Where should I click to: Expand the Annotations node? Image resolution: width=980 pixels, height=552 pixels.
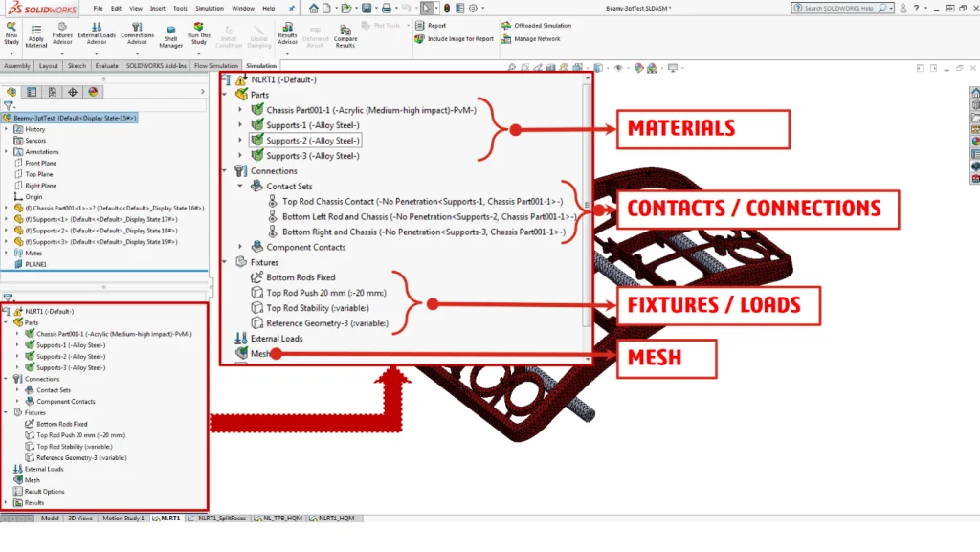(7, 152)
